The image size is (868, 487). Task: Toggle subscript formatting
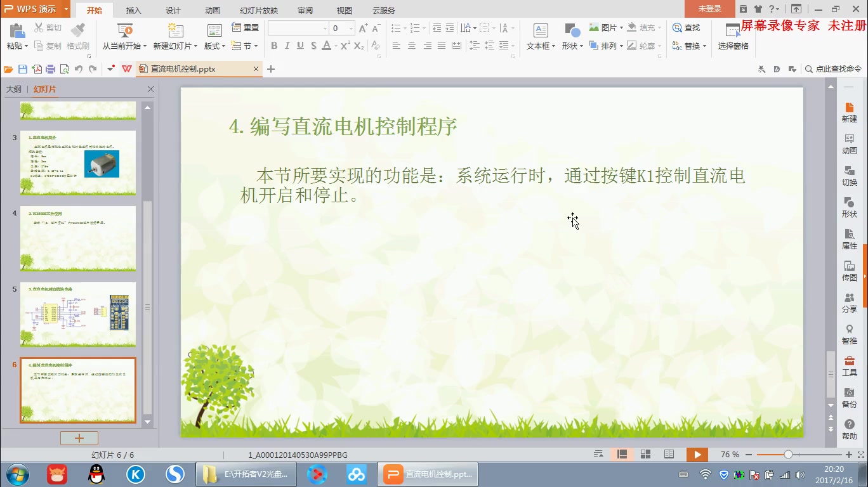click(359, 46)
